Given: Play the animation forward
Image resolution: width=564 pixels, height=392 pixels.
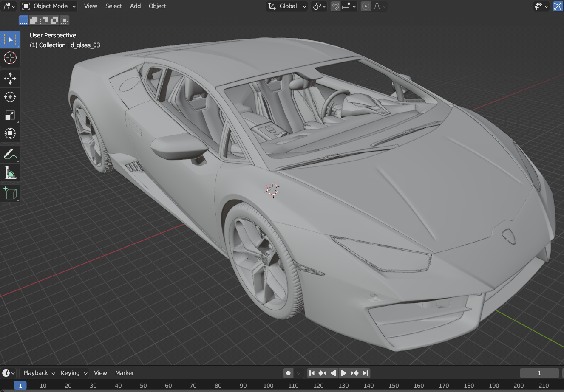Looking at the screenshot, I should click(x=344, y=373).
